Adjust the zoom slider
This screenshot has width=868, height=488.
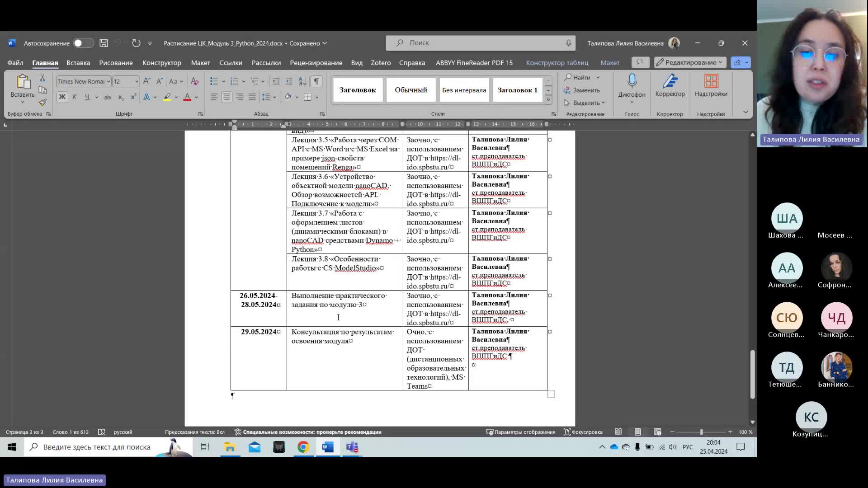(x=701, y=432)
